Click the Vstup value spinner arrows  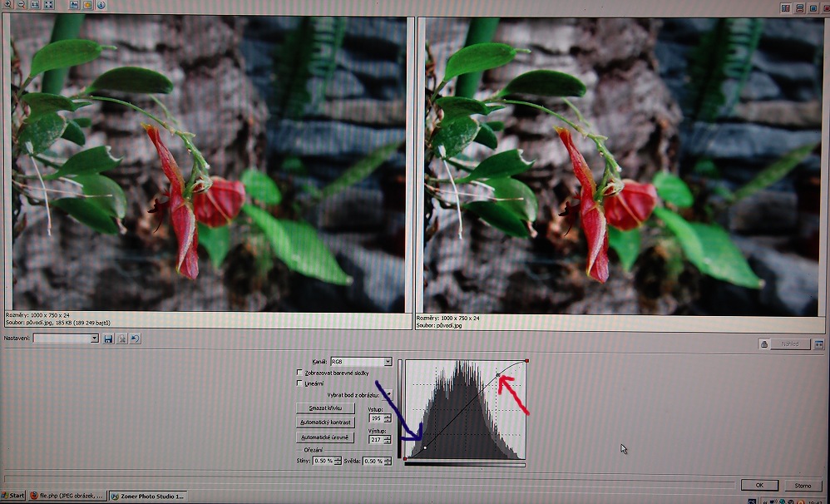tap(387, 418)
